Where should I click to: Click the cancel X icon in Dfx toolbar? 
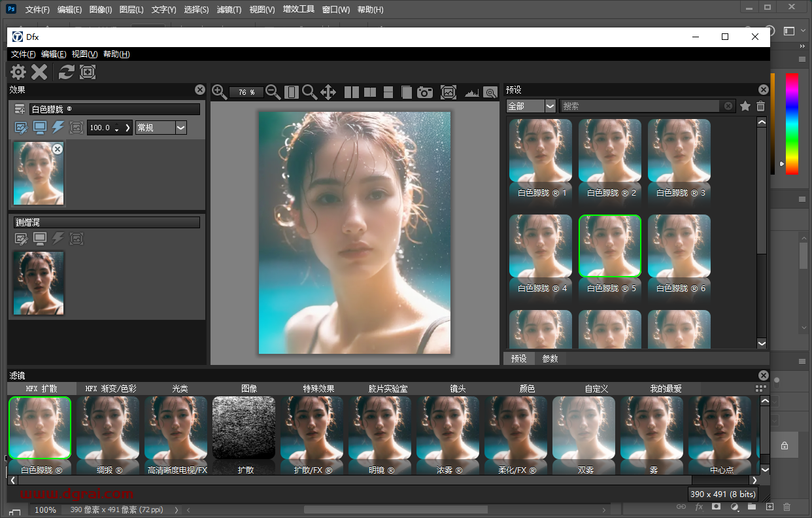[39, 72]
